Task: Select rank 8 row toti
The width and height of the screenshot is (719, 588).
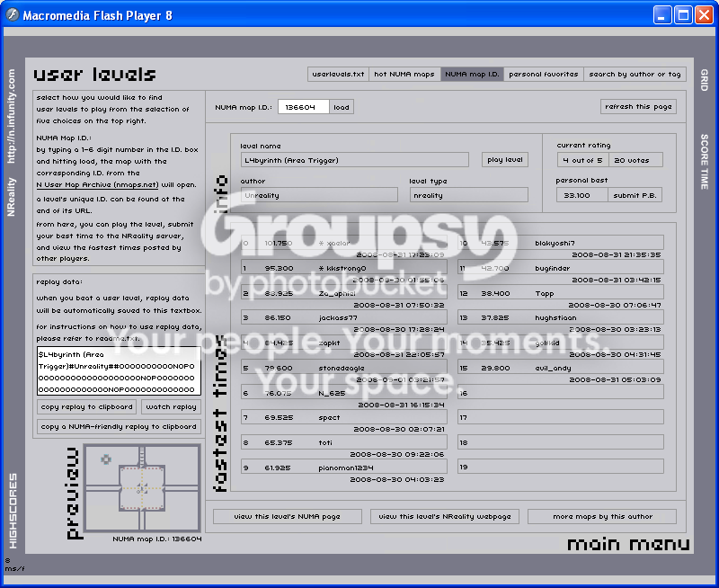Action: [344, 442]
